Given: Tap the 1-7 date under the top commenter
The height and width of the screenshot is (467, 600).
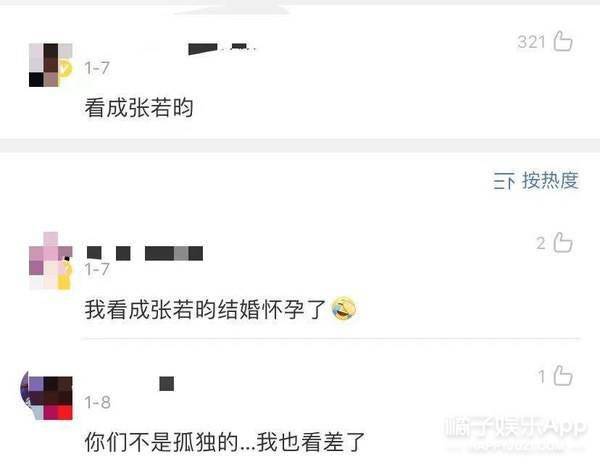Looking at the screenshot, I should 97,68.
